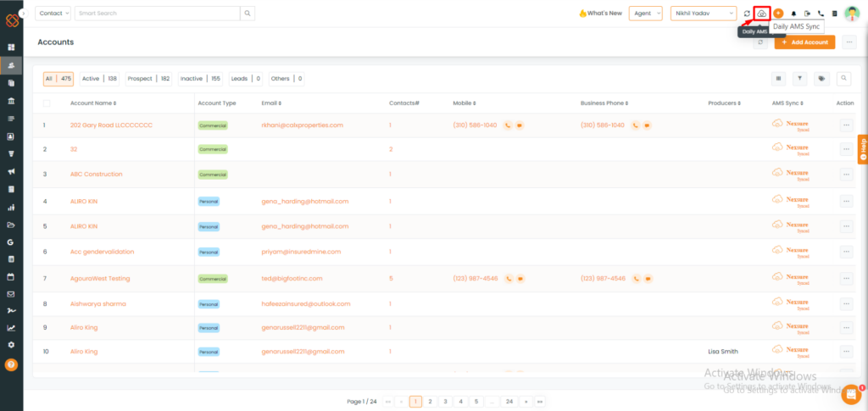
Task: Open the settings gear in sidebar
Action: click(x=11, y=345)
